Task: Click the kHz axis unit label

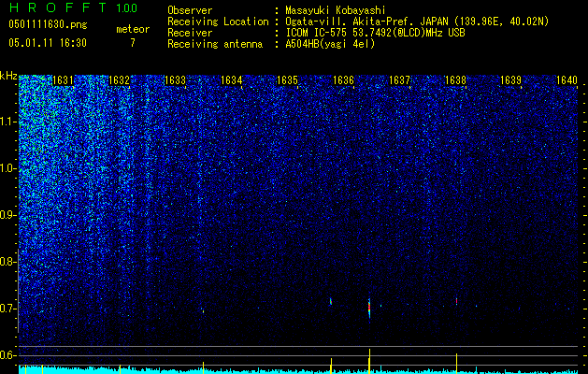Action: coord(8,76)
